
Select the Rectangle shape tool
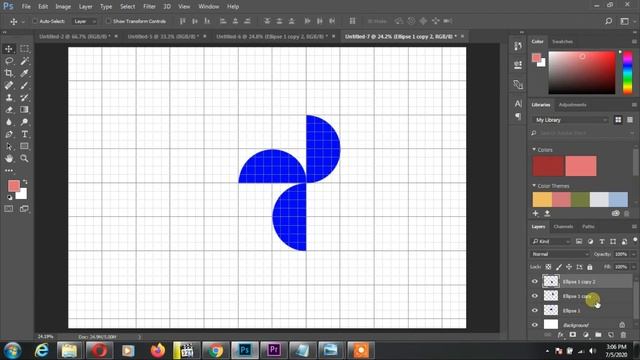coord(24,147)
